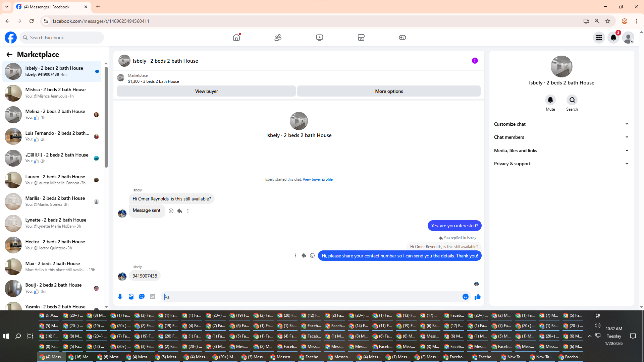Screen dimensions: 644x362
Task: Attach a file using the photo icon
Action: (x=131, y=297)
